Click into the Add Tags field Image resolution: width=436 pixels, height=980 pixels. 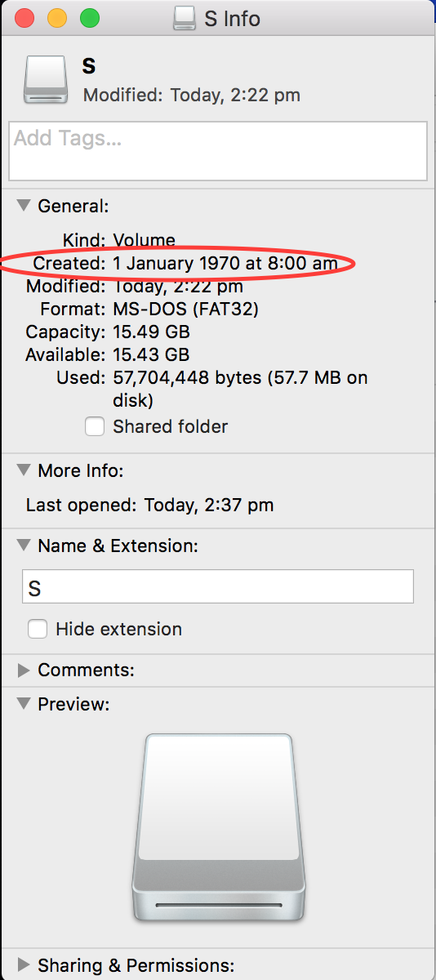(x=218, y=151)
